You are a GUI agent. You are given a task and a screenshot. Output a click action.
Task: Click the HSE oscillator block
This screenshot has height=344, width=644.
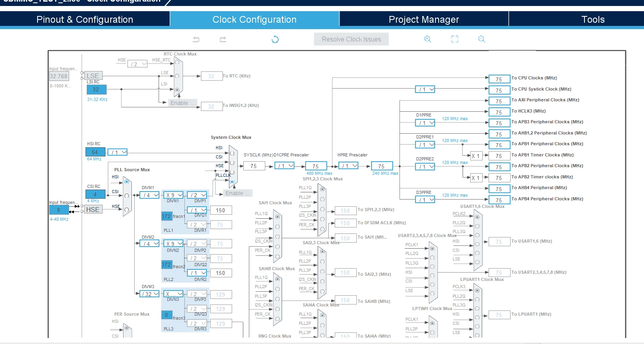93,210
